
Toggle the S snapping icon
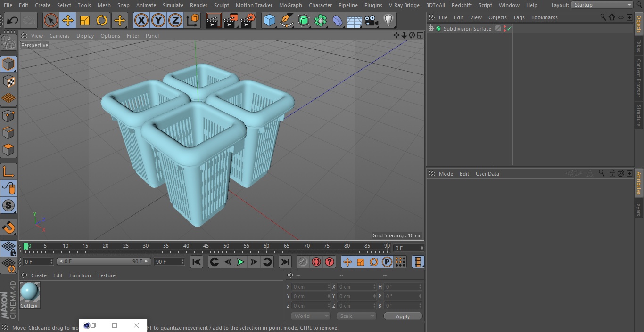[x=8, y=206]
